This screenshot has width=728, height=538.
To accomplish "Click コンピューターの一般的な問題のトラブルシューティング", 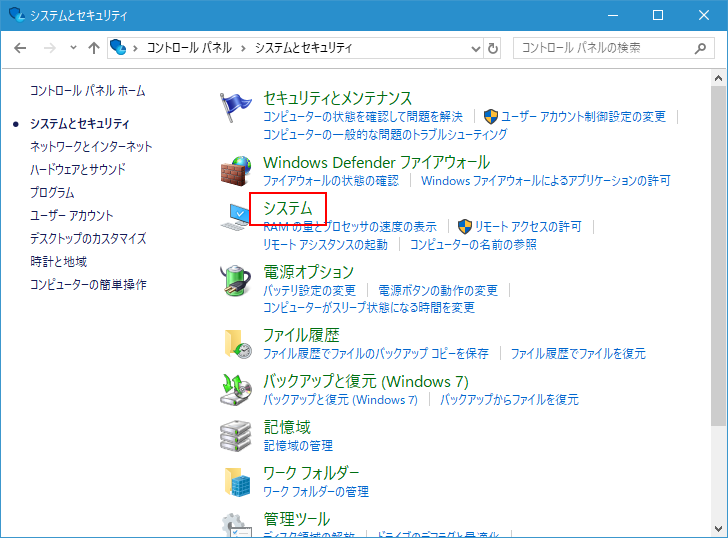I will (x=385, y=135).
